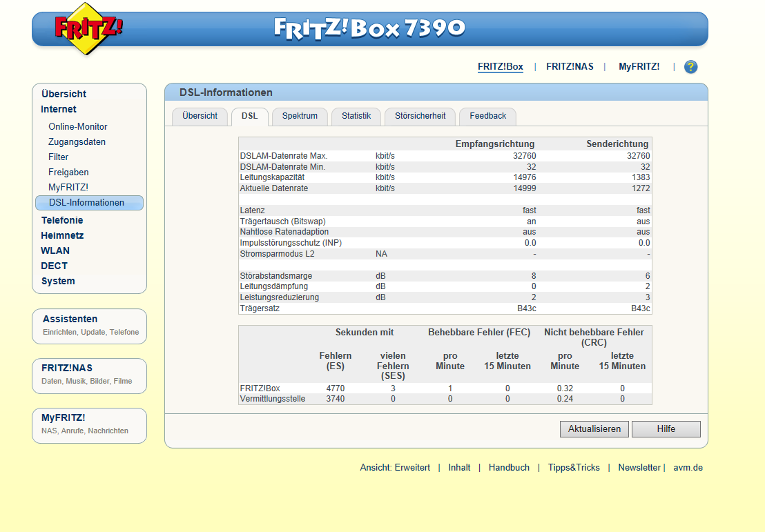Open the Spektrum tab

[x=300, y=116]
